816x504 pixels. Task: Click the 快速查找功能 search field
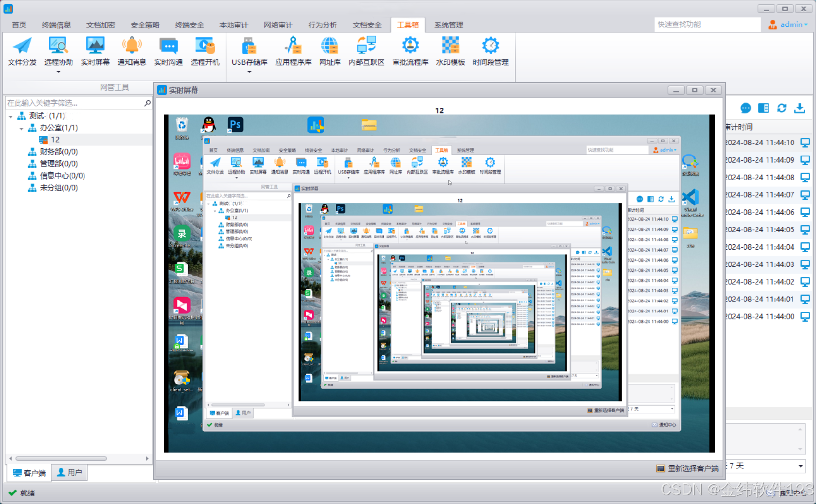[707, 24]
